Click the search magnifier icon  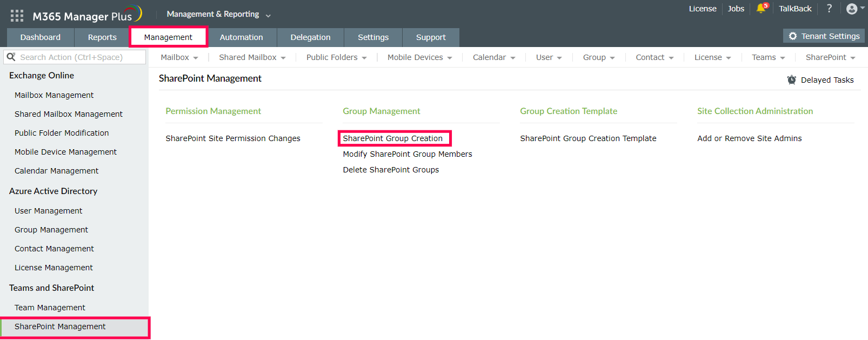pos(11,57)
